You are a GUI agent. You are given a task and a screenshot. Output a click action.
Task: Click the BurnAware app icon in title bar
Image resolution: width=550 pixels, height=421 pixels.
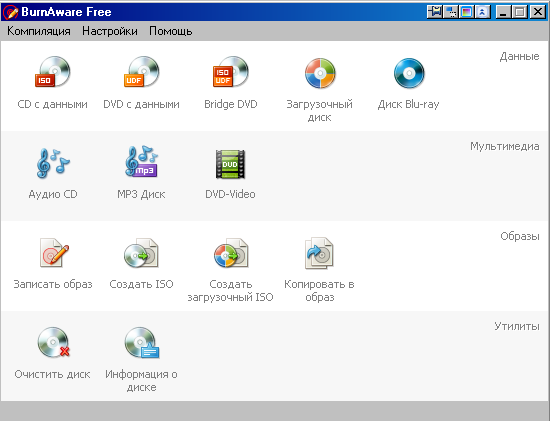[10, 12]
